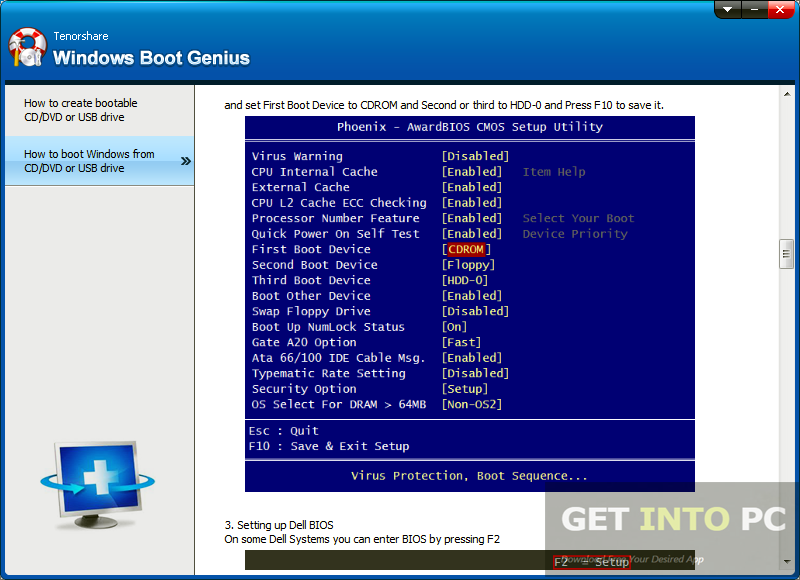Click 'Virus Protection, Boot Sequence...' footer text
The height and width of the screenshot is (580, 800).
[469, 476]
